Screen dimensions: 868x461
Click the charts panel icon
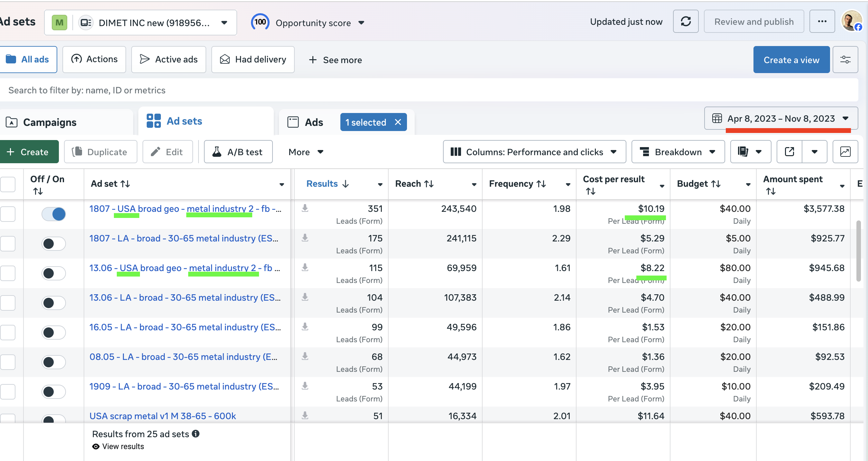(x=845, y=152)
